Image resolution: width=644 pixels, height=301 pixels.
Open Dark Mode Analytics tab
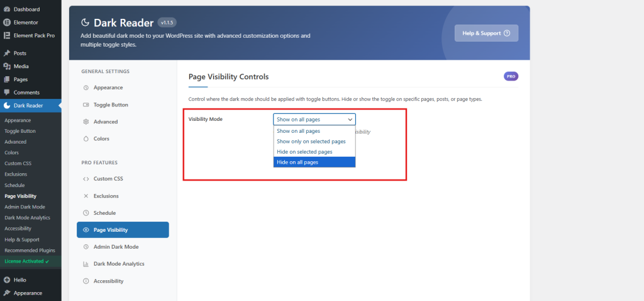pyautogui.click(x=123, y=264)
